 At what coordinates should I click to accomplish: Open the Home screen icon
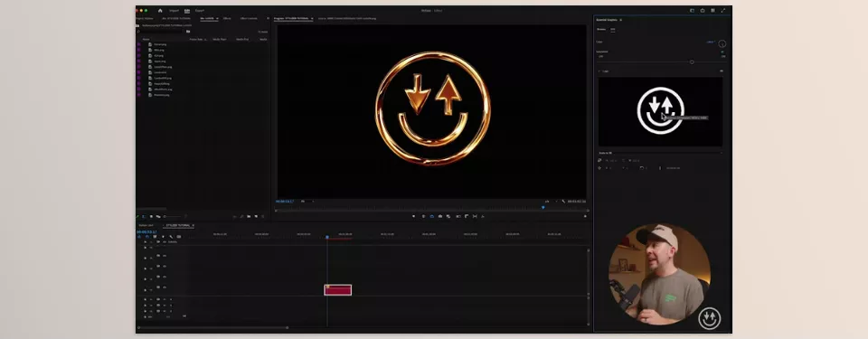tap(161, 10)
